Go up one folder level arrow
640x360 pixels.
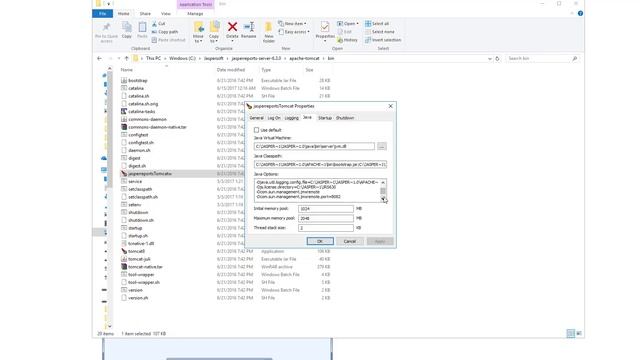click(x=127, y=58)
